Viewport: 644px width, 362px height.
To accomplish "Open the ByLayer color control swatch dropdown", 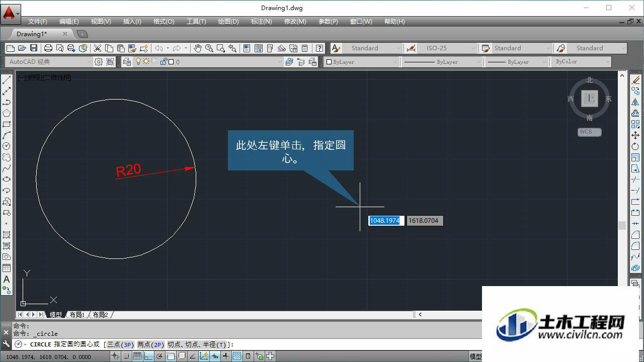I will [361, 62].
